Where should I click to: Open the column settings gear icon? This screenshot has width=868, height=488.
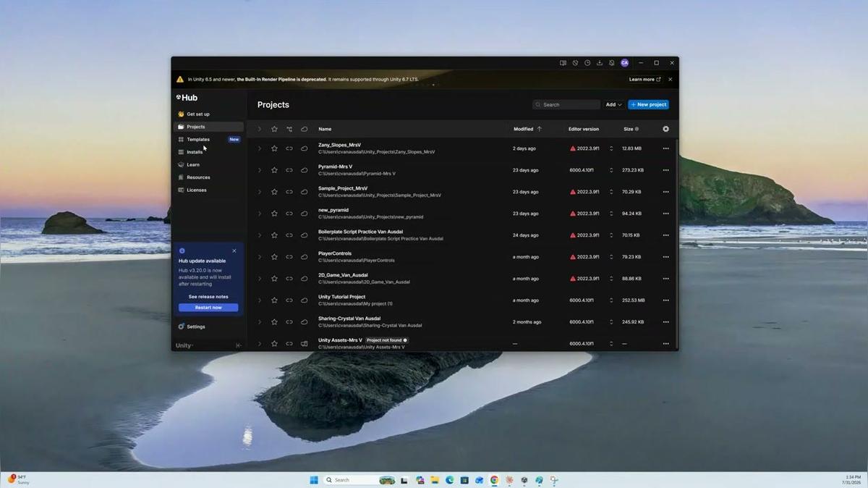coord(666,129)
